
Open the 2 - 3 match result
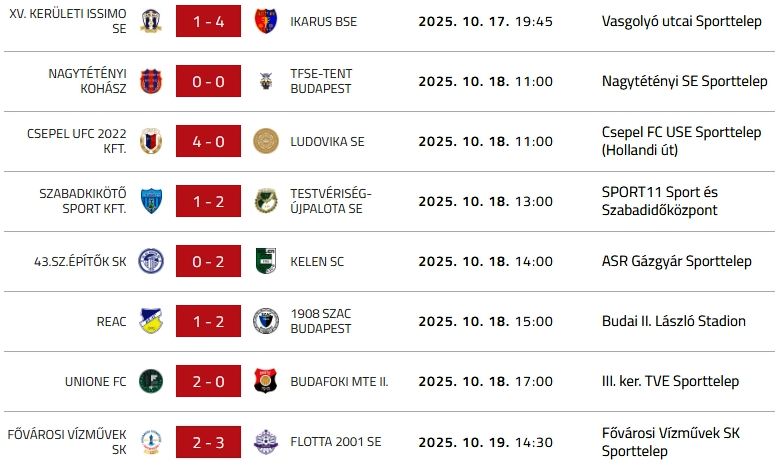(208, 441)
